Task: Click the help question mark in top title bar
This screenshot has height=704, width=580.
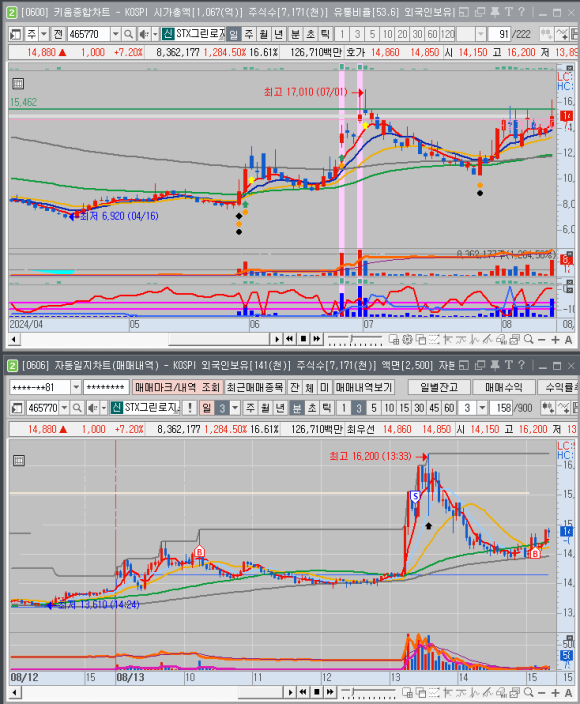Action: point(521,12)
